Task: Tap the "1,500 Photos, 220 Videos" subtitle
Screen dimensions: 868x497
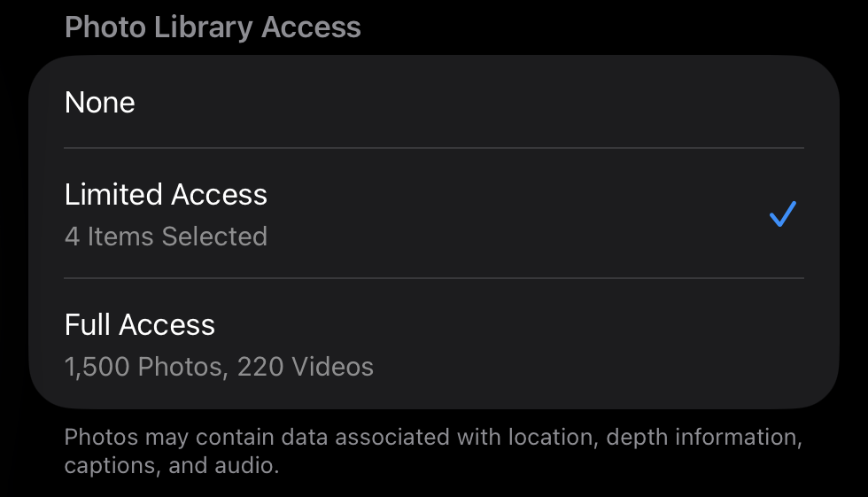Action: [219, 366]
